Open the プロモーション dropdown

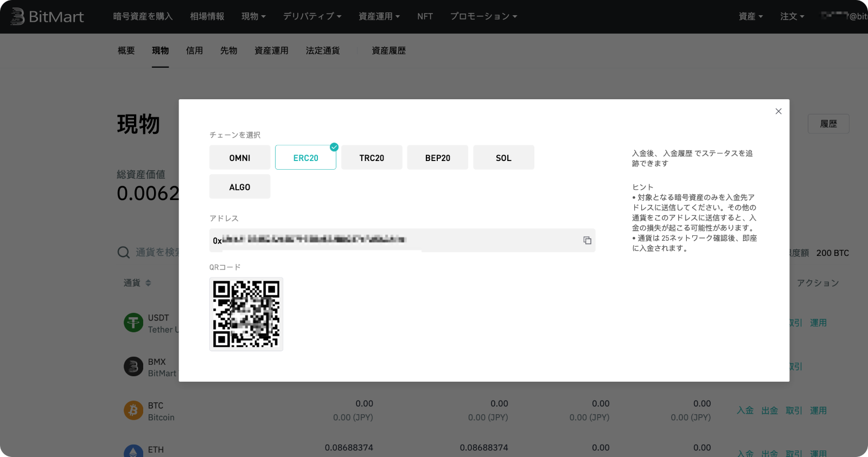[483, 16]
